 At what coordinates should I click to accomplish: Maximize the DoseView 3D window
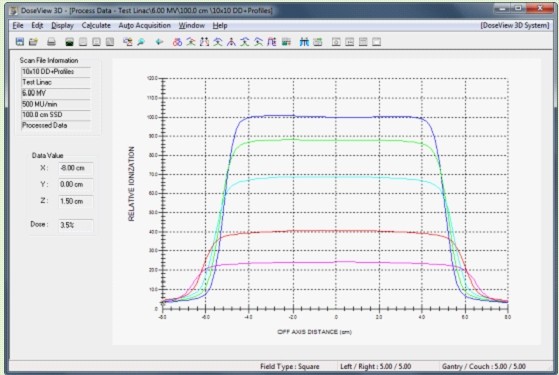[519, 8]
